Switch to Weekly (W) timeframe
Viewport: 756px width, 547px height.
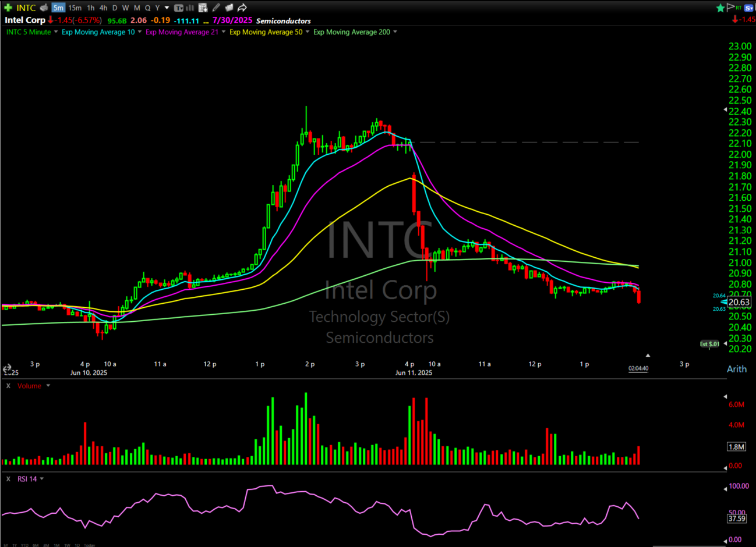click(125, 8)
